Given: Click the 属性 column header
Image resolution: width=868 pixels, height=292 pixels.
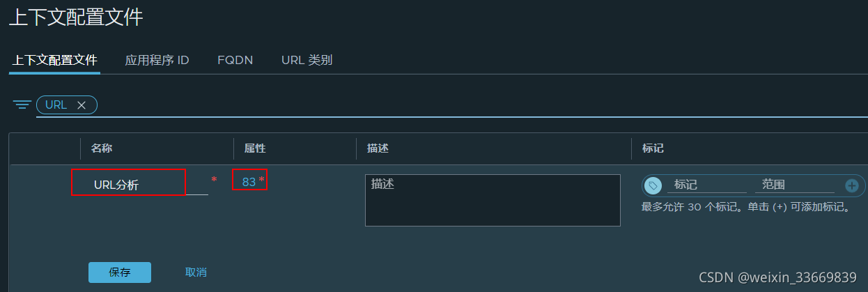Looking at the screenshot, I should [x=255, y=148].
